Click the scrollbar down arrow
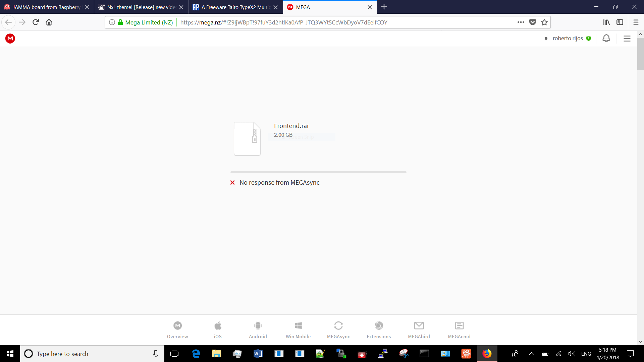The height and width of the screenshot is (362, 644). click(640, 342)
